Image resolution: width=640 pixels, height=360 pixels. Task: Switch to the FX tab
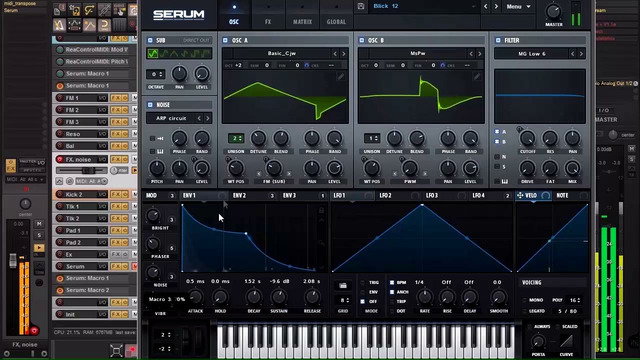[268, 14]
